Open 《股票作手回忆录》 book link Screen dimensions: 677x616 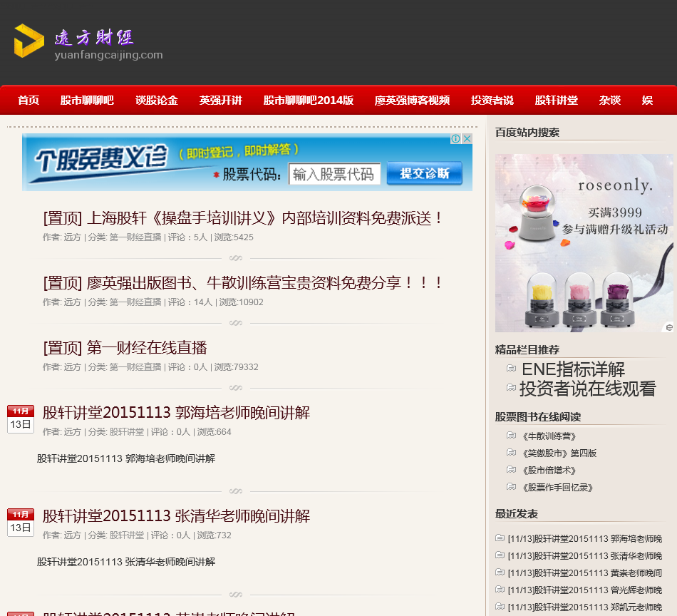(x=558, y=488)
